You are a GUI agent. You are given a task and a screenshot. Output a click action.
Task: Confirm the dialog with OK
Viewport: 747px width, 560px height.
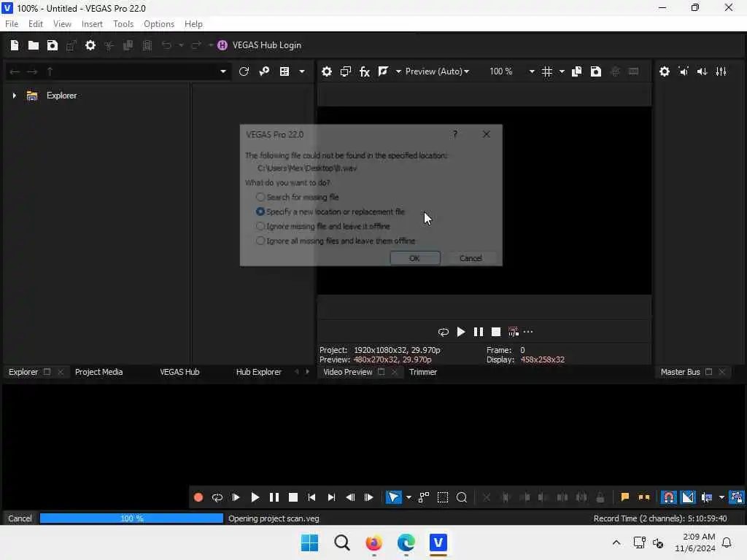414,258
